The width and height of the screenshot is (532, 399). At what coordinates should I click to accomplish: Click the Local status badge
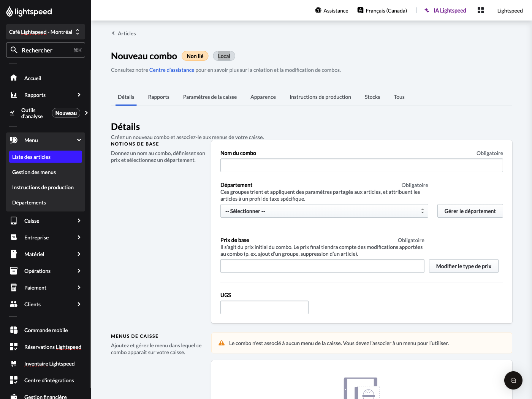point(224,56)
